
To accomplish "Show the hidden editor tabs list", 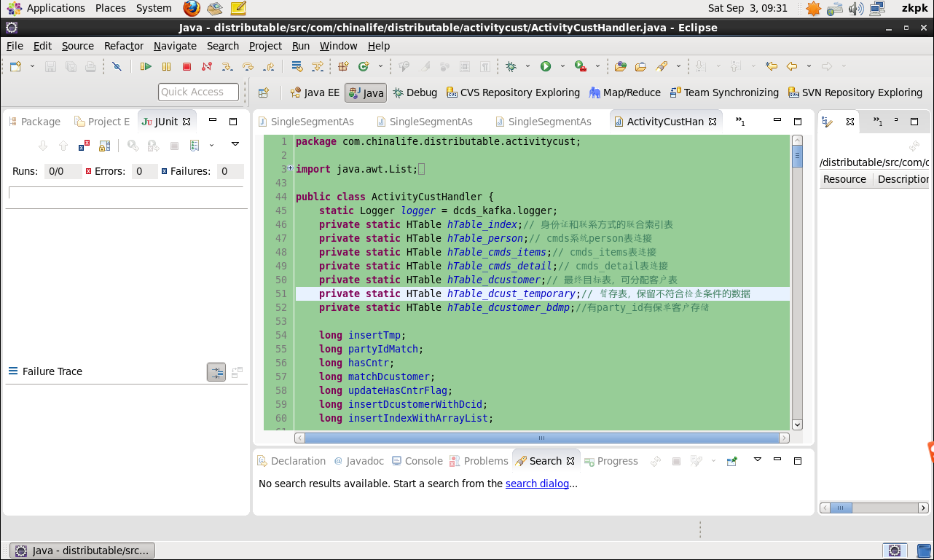I will 739,122.
